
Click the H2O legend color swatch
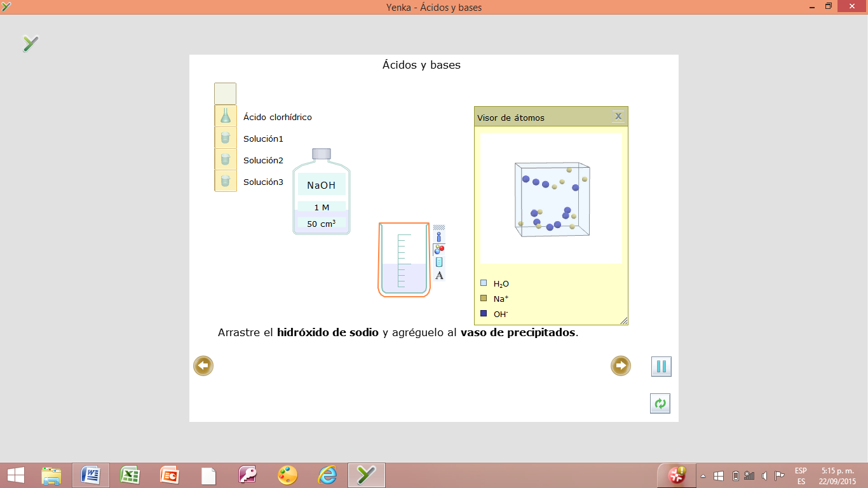tap(484, 283)
